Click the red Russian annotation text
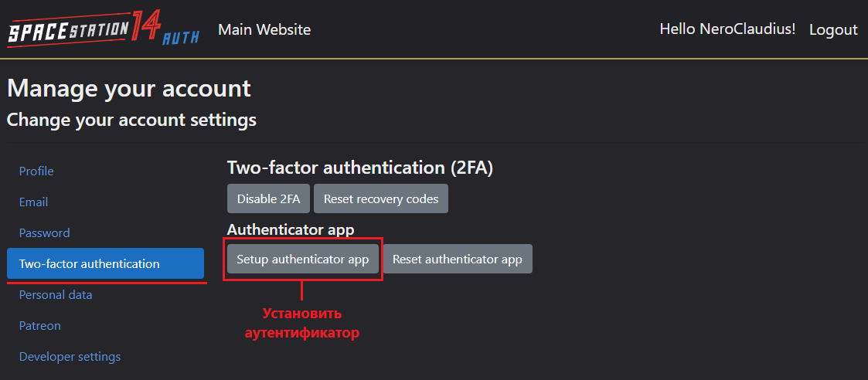 pos(302,324)
